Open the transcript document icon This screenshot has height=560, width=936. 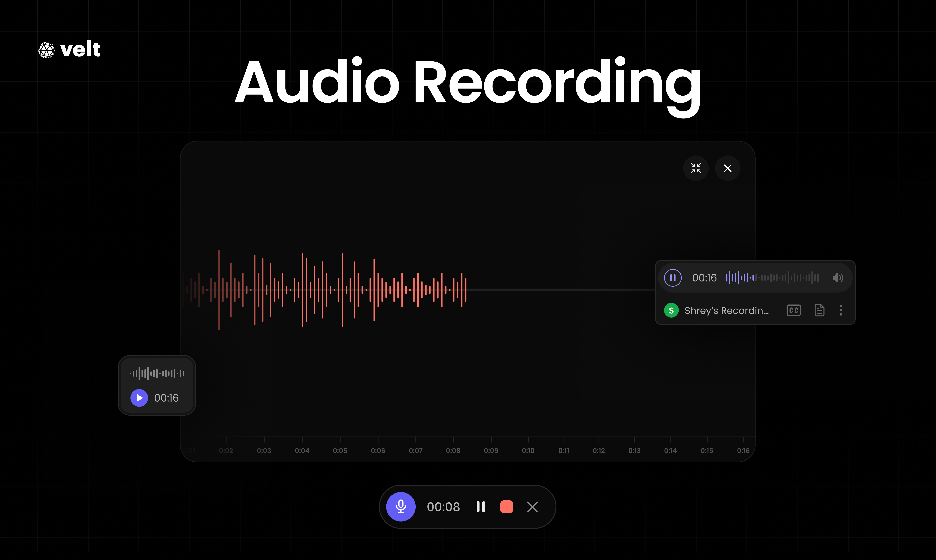tap(819, 311)
